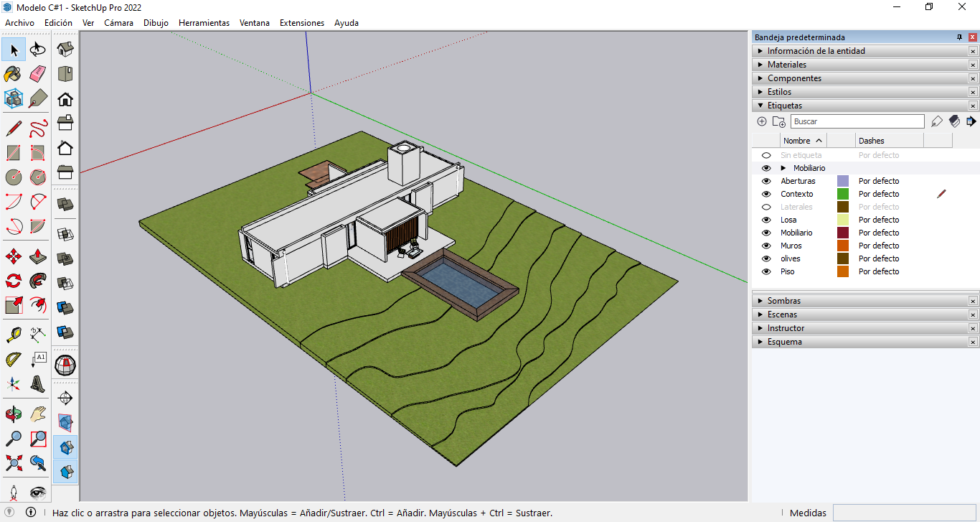
Task: Select the Protractor tool
Action: (14, 358)
